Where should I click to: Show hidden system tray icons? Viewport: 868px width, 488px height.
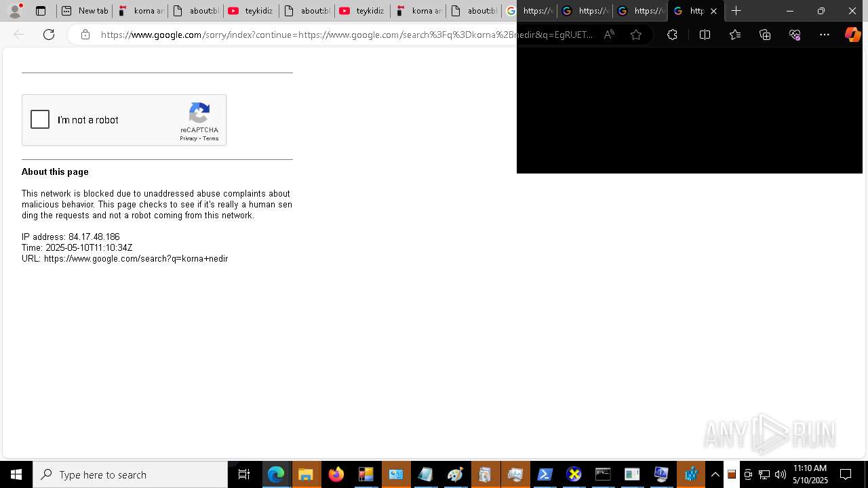pyautogui.click(x=715, y=474)
